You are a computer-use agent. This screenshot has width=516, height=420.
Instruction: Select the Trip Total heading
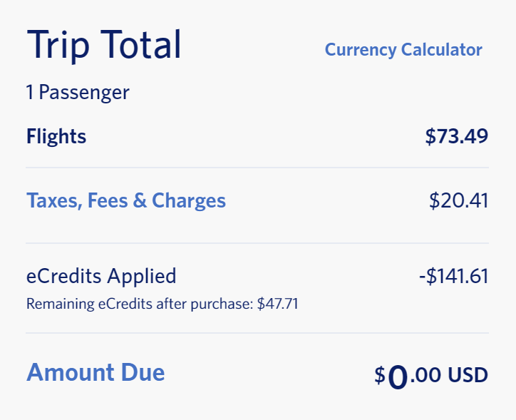point(103,45)
